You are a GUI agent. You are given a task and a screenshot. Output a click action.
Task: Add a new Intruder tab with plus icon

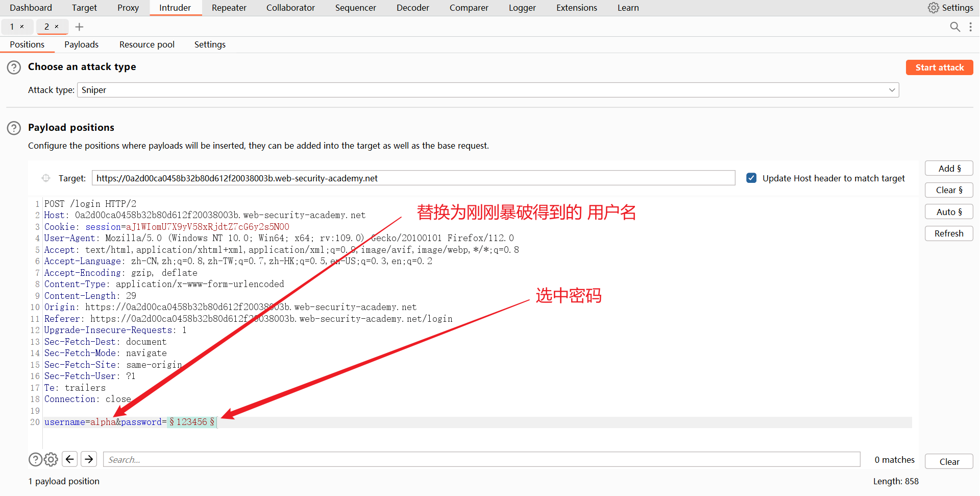click(x=79, y=27)
